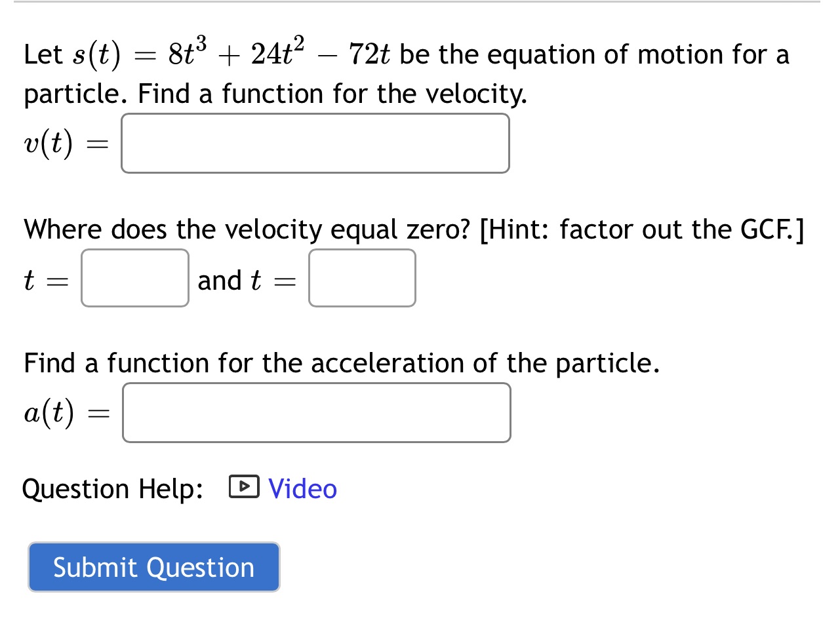Focus the velocity function input field
Screen dimensions: 840x626
pyautogui.click(x=315, y=143)
